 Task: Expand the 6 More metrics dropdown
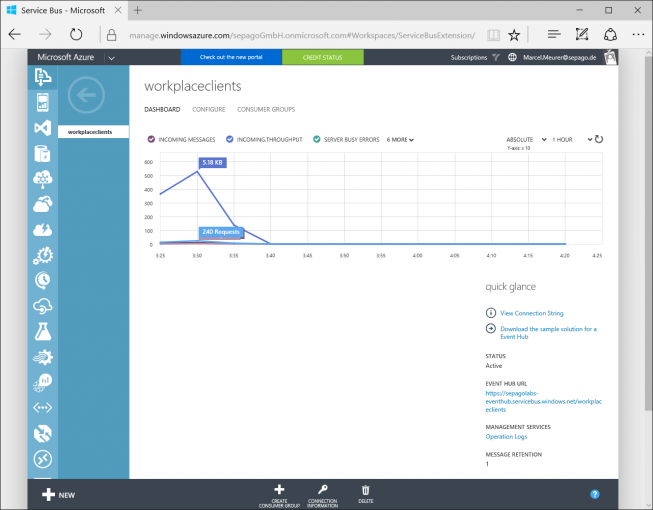coord(400,139)
